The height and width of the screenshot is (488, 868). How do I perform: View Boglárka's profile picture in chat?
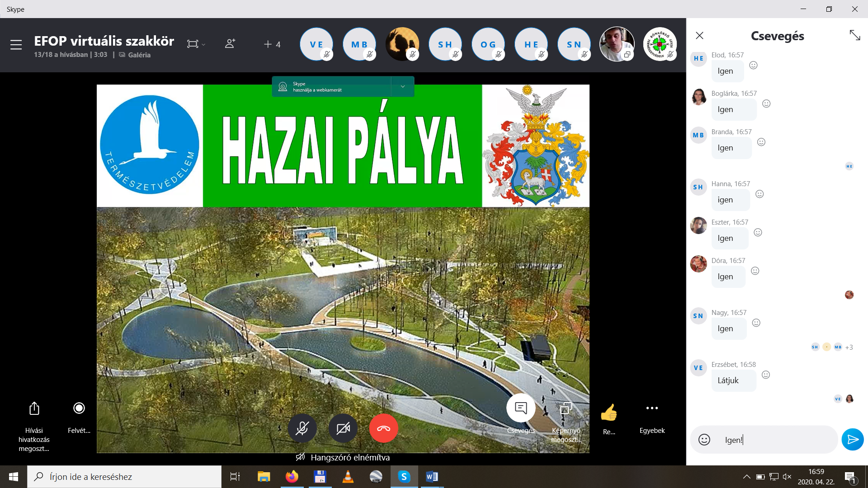pyautogui.click(x=699, y=97)
